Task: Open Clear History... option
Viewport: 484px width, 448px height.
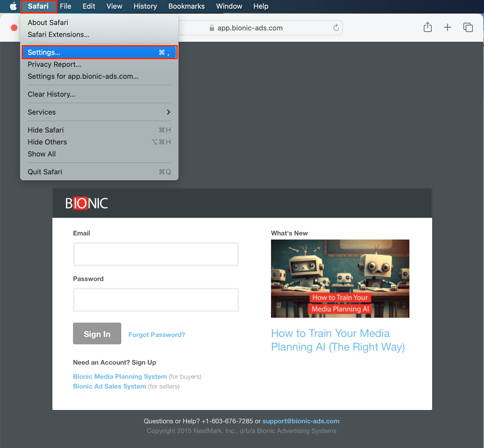Action: 52,94
